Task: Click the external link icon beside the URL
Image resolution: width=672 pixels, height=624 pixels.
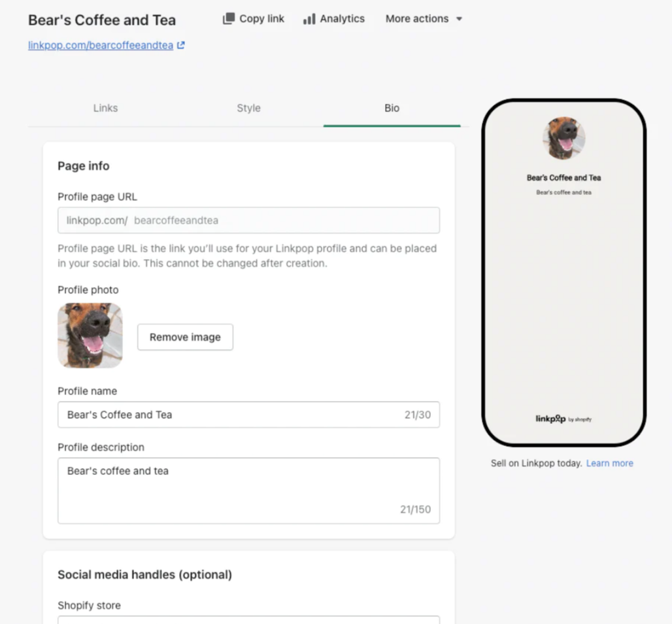Action: point(181,45)
